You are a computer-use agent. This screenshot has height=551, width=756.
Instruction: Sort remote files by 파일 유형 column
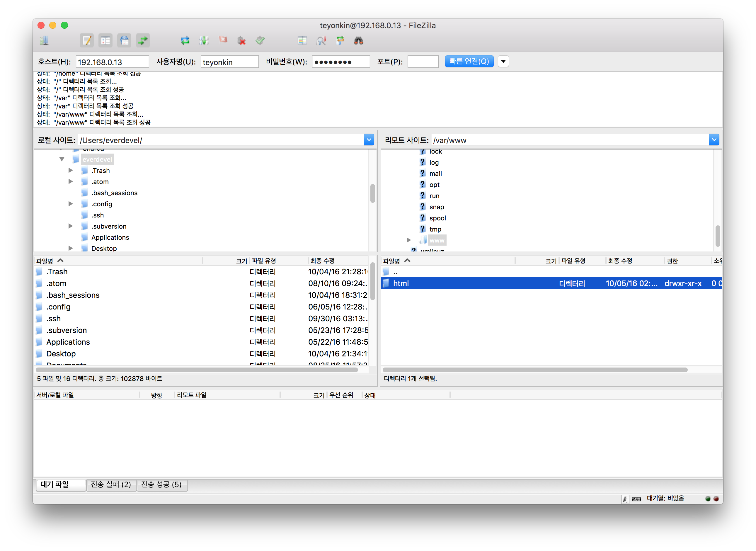pos(582,261)
